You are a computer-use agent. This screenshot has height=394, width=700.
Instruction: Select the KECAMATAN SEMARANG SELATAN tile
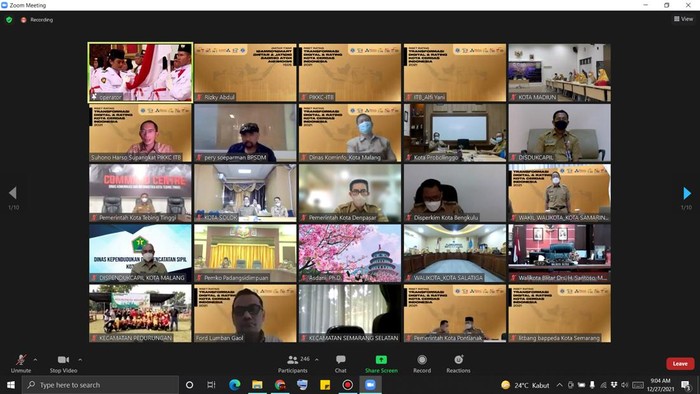point(350,313)
